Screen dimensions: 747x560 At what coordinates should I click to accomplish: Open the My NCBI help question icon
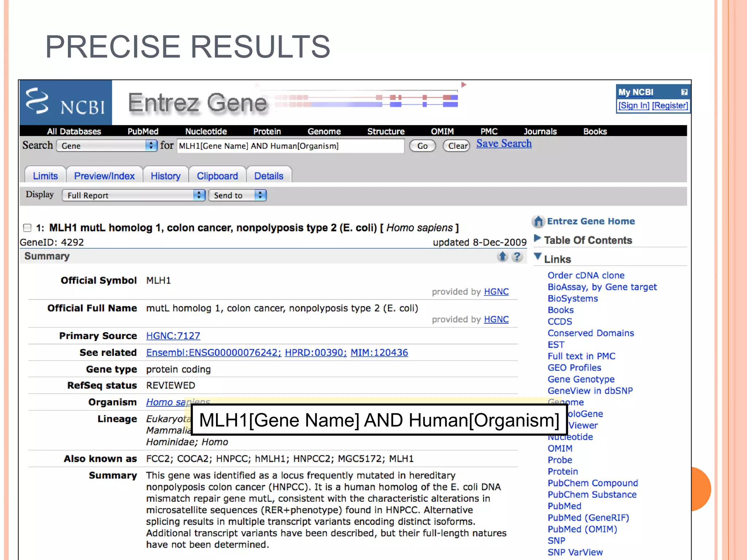(x=684, y=92)
